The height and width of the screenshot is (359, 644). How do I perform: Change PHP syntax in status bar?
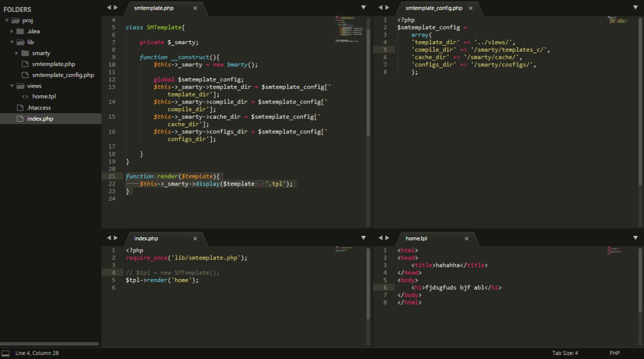click(x=615, y=353)
